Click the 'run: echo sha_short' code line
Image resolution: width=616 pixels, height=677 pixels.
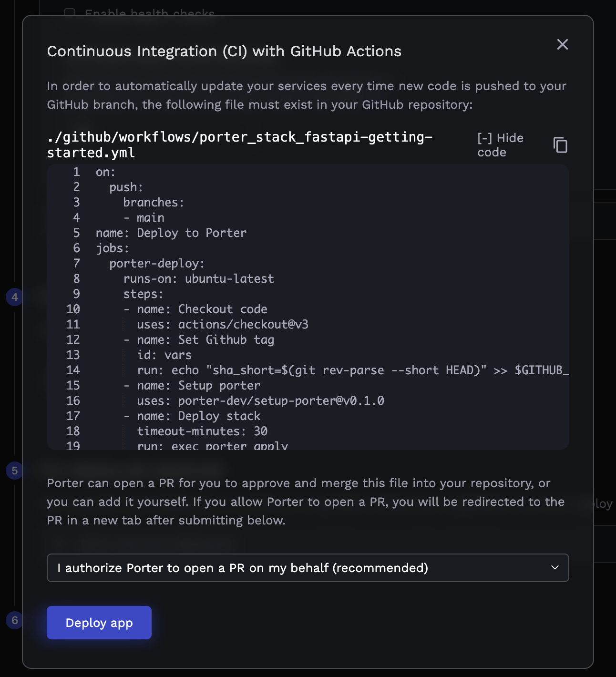pos(353,370)
